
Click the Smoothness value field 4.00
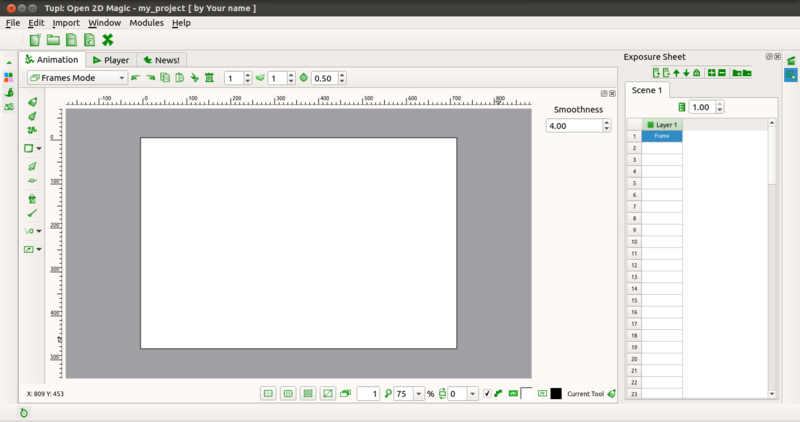[x=574, y=126]
